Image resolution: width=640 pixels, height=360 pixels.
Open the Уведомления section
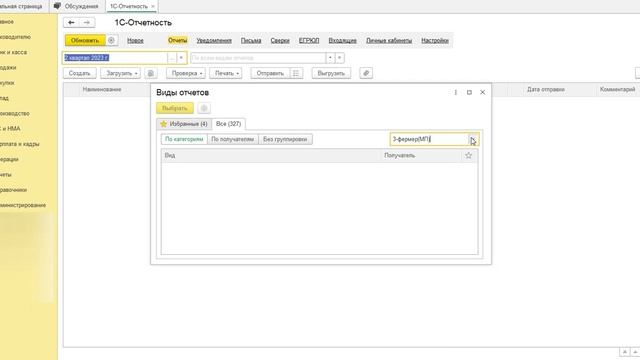coord(214,40)
